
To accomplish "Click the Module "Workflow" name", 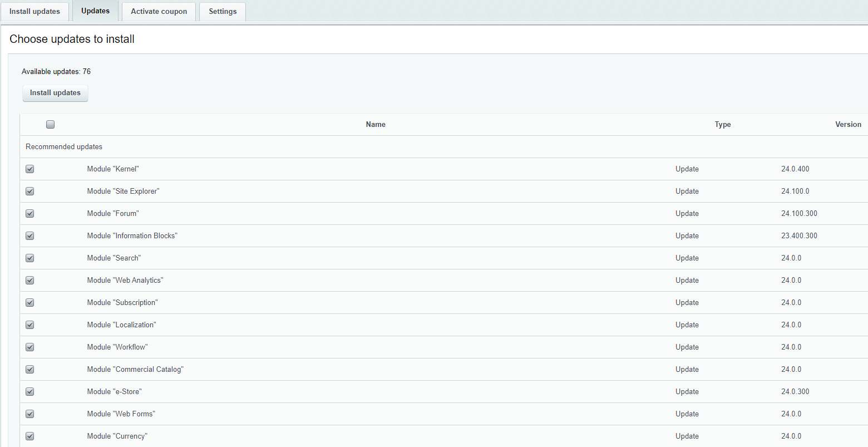I will pos(117,347).
